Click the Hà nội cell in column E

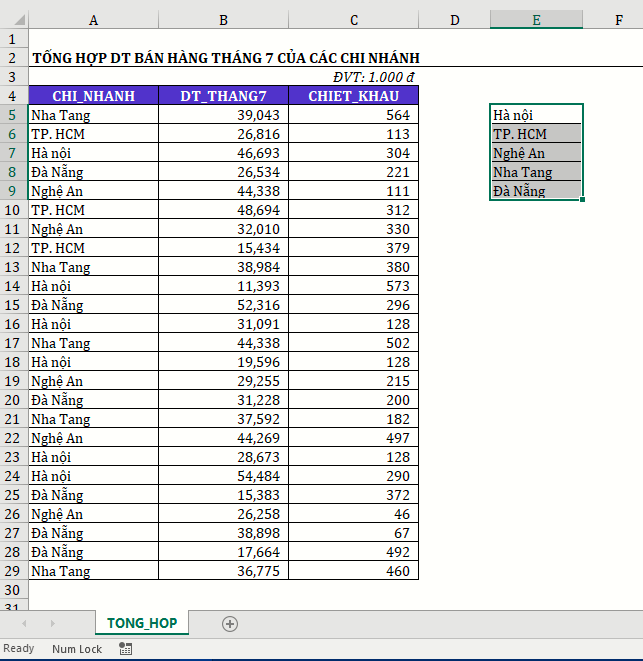536,115
